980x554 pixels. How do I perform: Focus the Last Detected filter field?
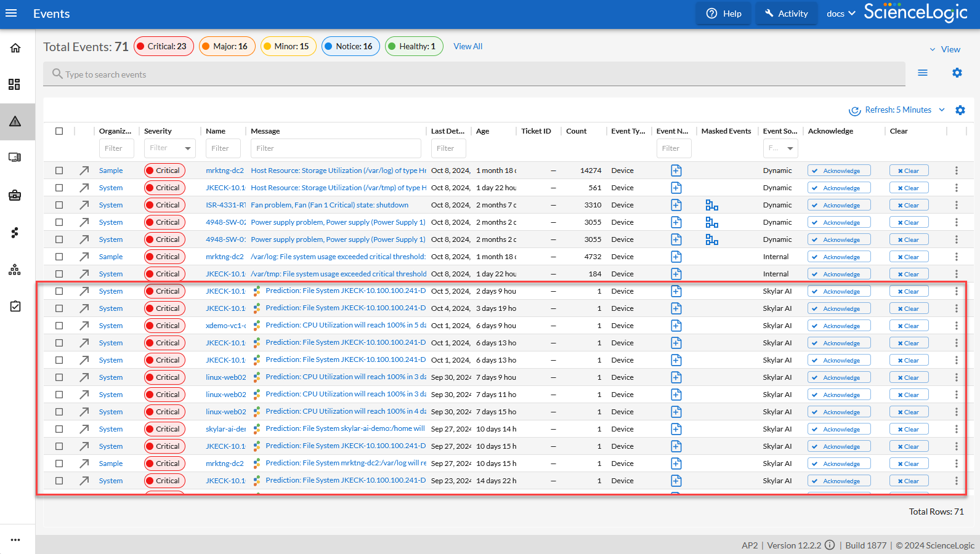[448, 148]
